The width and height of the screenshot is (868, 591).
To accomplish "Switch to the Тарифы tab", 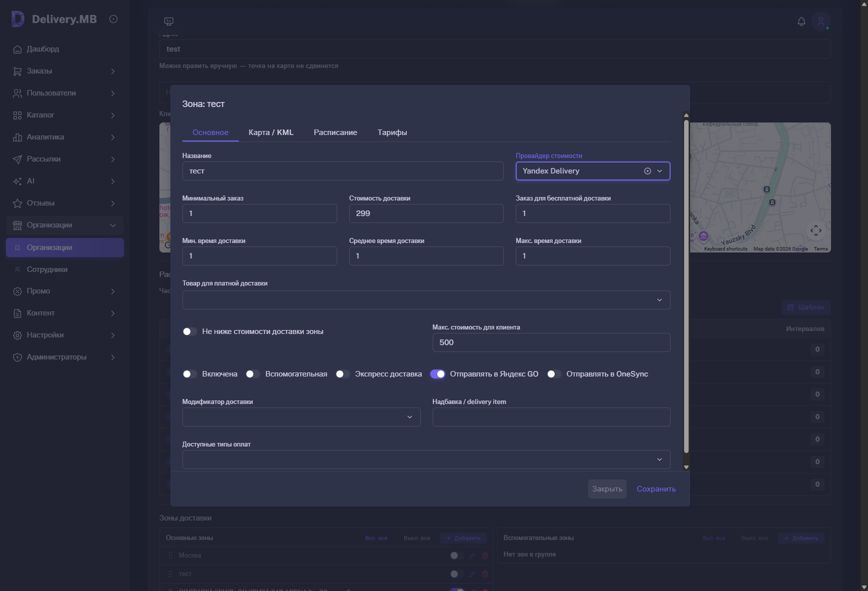I will click(x=392, y=132).
